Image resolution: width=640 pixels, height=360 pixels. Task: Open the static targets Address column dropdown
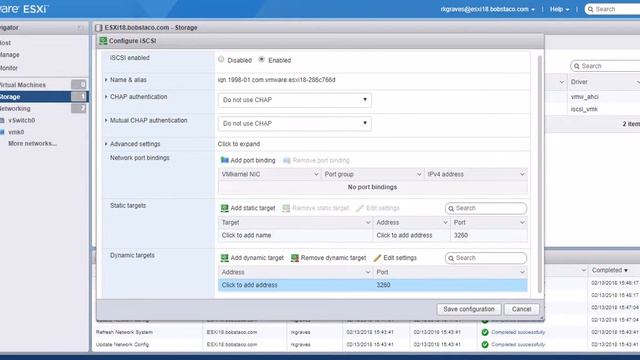coord(445,222)
